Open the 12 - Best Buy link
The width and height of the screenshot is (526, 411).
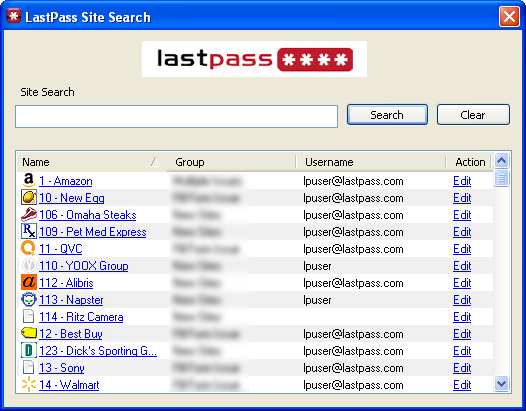click(71, 334)
